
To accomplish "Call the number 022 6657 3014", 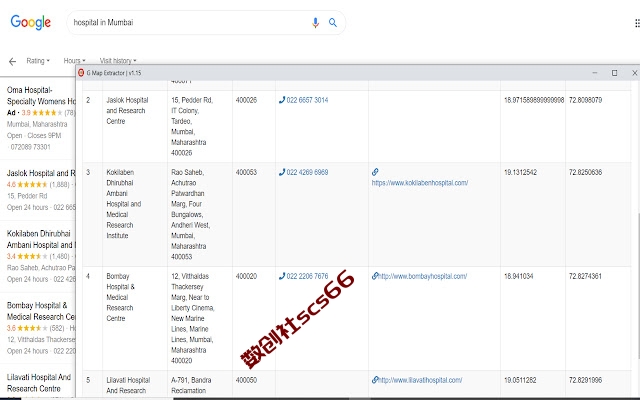I will 307,100.
